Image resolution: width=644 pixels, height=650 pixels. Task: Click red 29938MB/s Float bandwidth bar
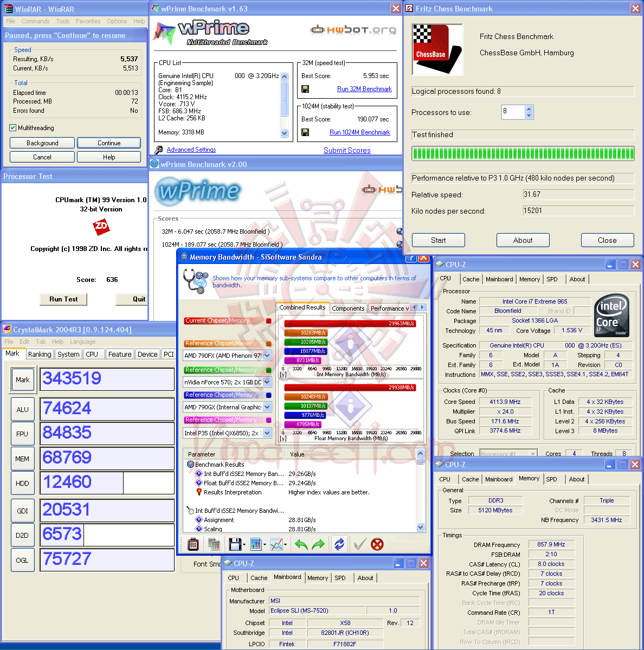350,387
